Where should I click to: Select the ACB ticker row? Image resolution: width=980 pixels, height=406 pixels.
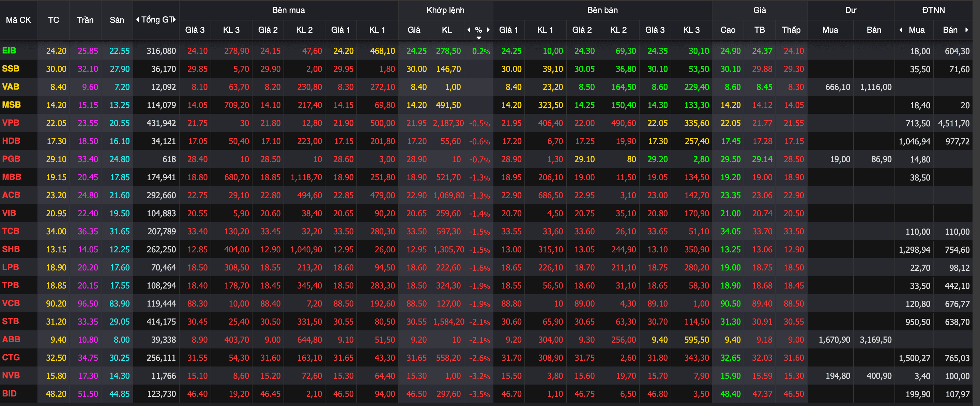pos(486,195)
